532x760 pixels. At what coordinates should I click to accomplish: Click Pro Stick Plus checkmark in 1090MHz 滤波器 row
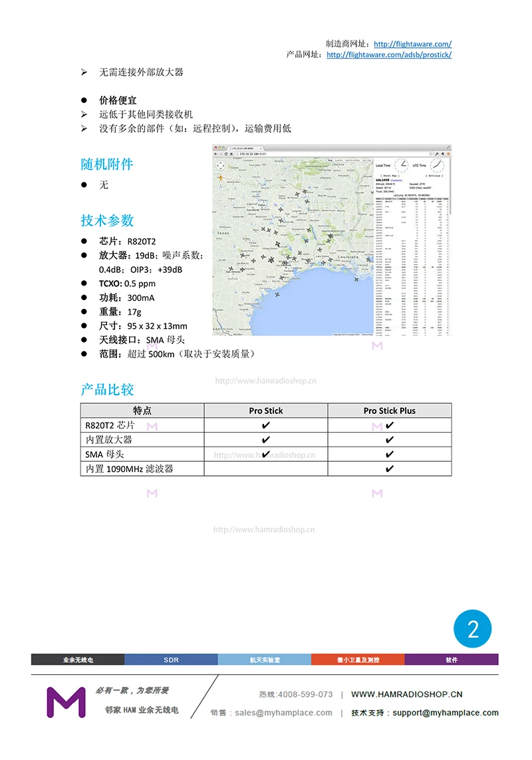[390, 469]
